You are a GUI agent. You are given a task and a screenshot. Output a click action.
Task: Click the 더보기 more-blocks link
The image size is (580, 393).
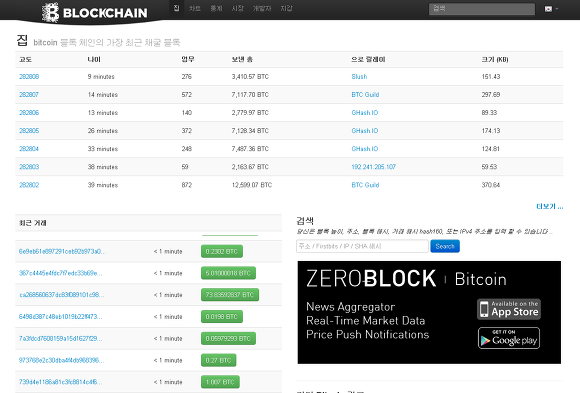click(550, 206)
